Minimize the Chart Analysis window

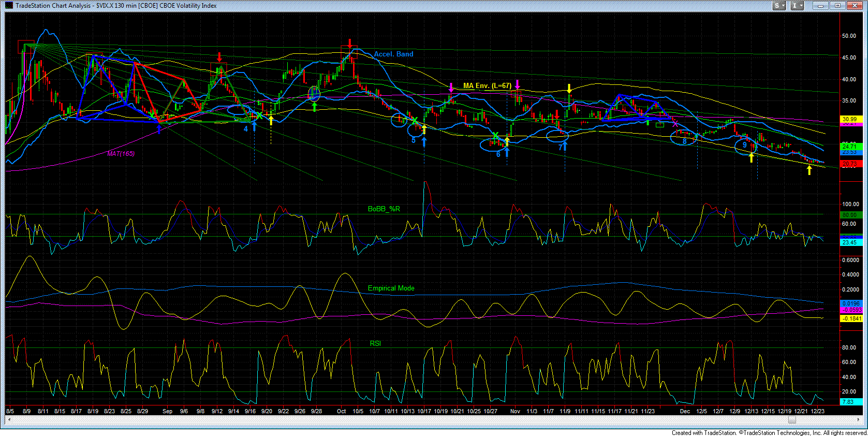click(x=820, y=6)
